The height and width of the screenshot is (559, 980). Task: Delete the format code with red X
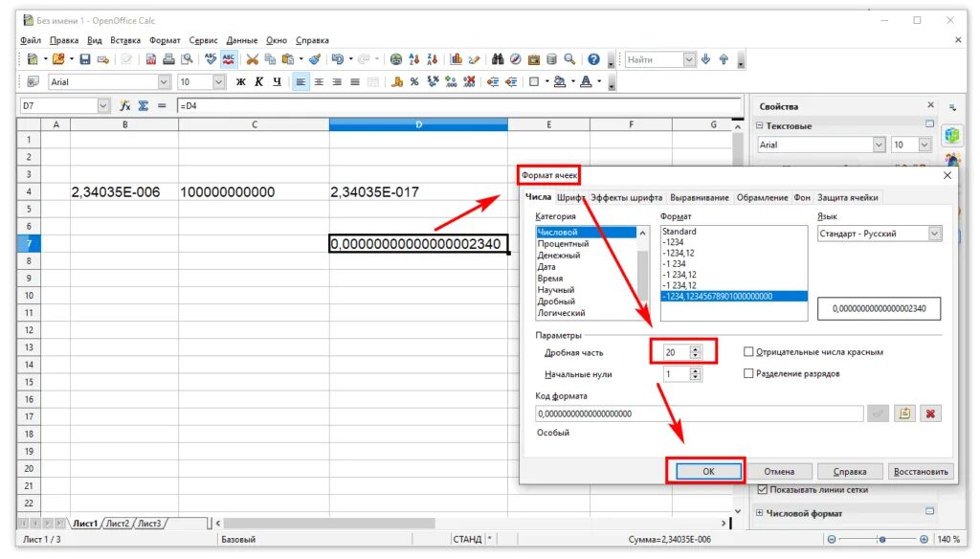930,414
